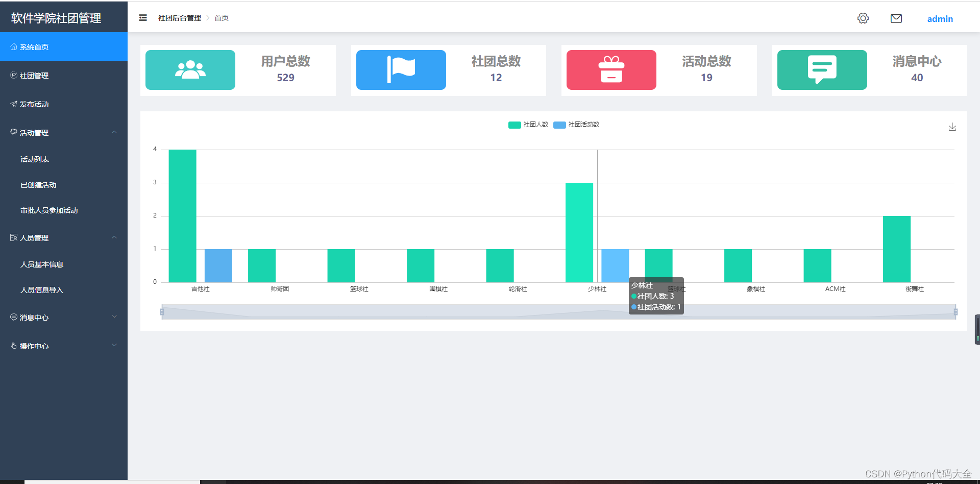Screen dimensions: 980x484
Task: Click the red gift box icon
Action: pos(611,70)
